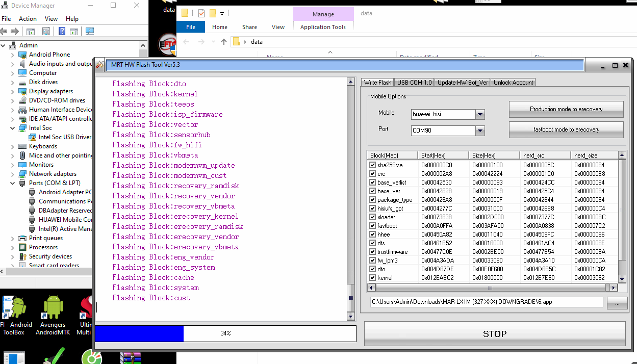
Task: Collapse the Intel Soc tree node
Action: [x=13, y=128]
